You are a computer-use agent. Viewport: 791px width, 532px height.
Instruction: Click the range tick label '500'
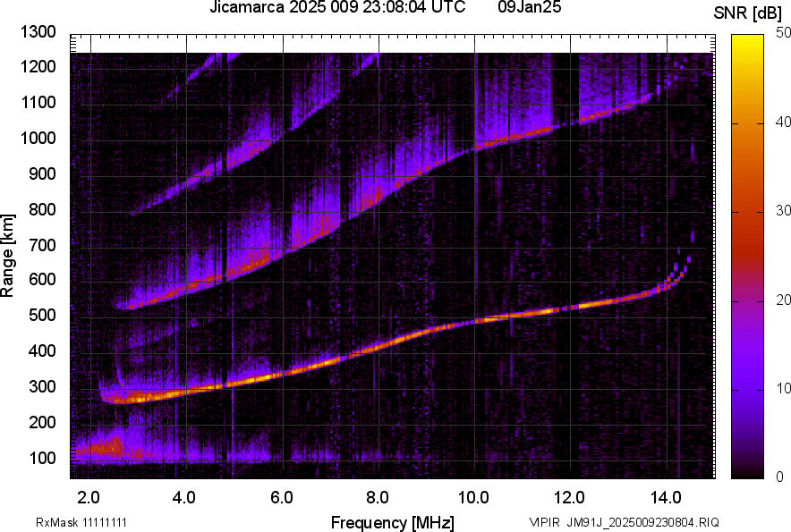(x=42, y=315)
